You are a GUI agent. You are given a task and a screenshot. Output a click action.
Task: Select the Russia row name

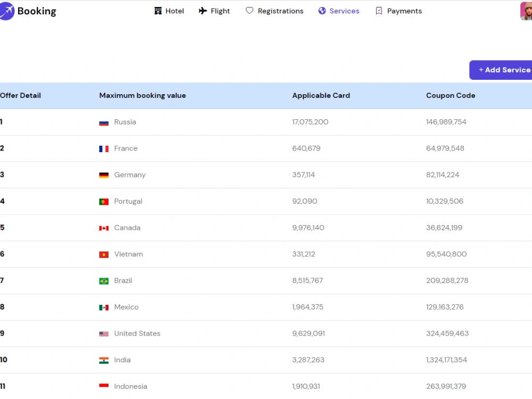pos(125,122)
